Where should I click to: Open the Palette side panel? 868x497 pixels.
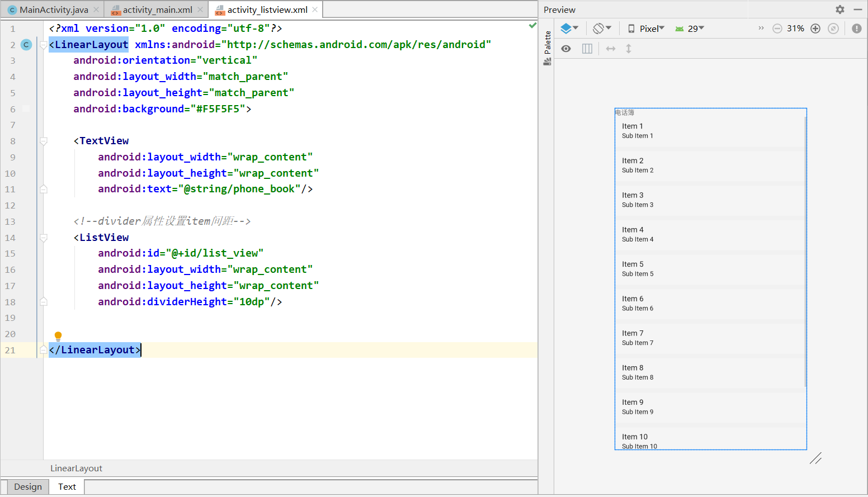(547, 48)
